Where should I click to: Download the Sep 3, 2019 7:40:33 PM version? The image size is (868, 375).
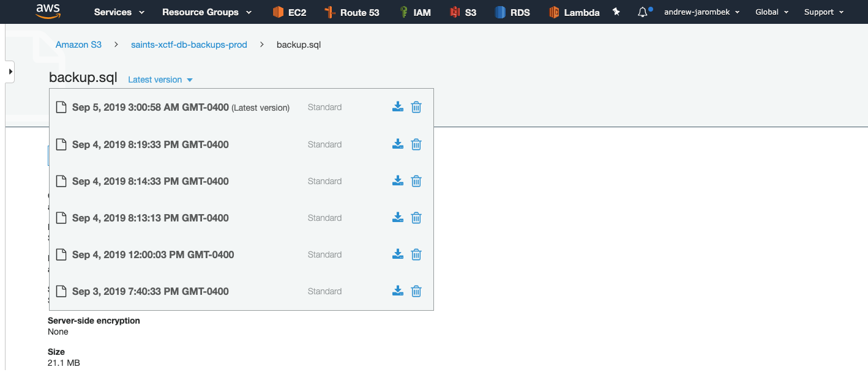click(398, 291)
